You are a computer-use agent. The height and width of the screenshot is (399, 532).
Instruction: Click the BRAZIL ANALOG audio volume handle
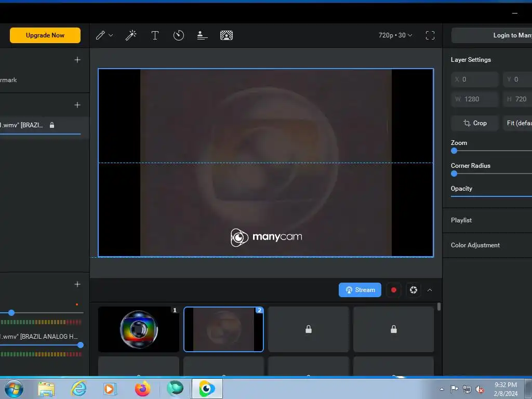[81, 345]
